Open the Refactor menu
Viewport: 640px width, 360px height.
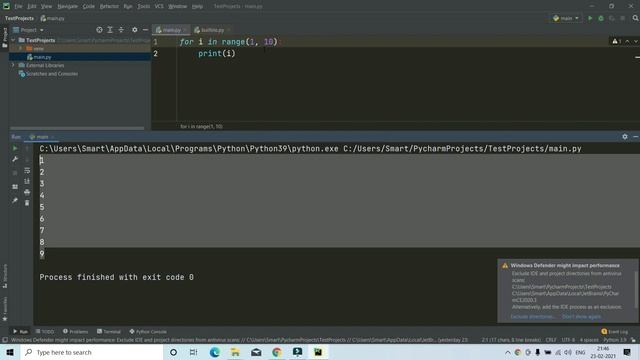tap(109, 6)
